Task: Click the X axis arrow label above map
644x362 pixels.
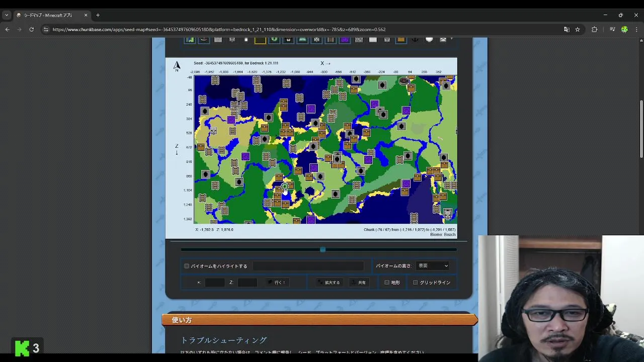Action: (326, 63)
